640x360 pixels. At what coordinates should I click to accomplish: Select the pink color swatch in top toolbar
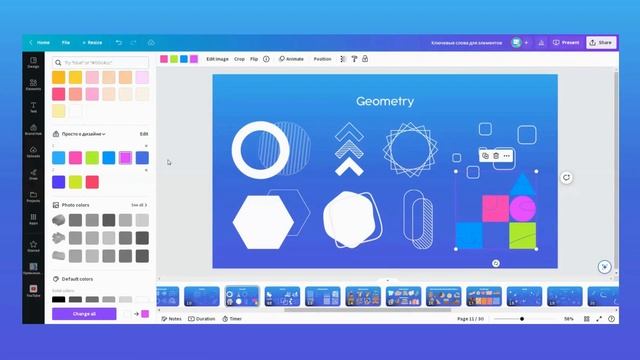click(164, 59)
